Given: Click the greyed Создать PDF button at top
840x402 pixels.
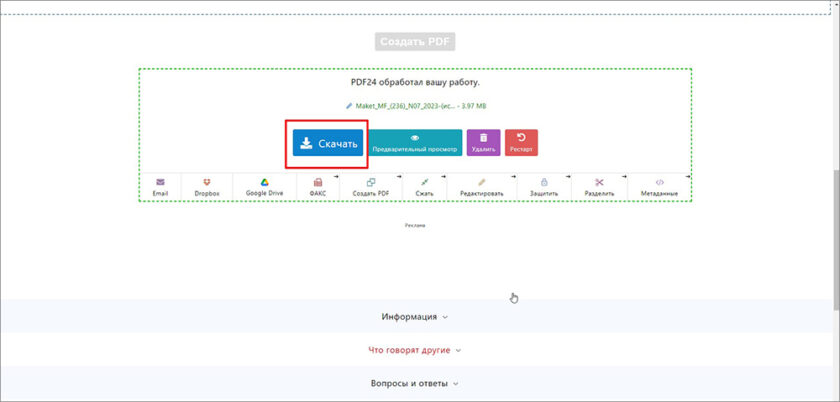Looking at the screenshot, I should point(415,42).
